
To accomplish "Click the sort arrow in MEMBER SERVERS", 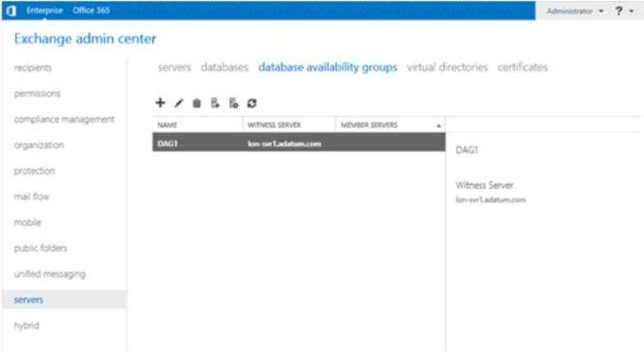I will (x=439, y=126).
